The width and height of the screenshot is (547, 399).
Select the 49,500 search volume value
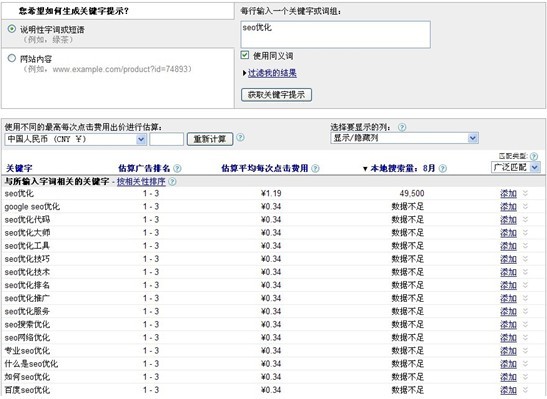412,193
